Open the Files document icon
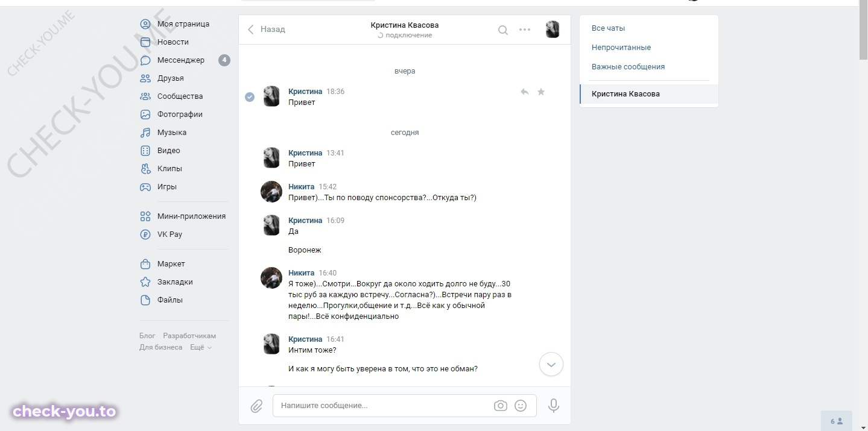Viewport: 868px width, 431px height. click(145, 300)
